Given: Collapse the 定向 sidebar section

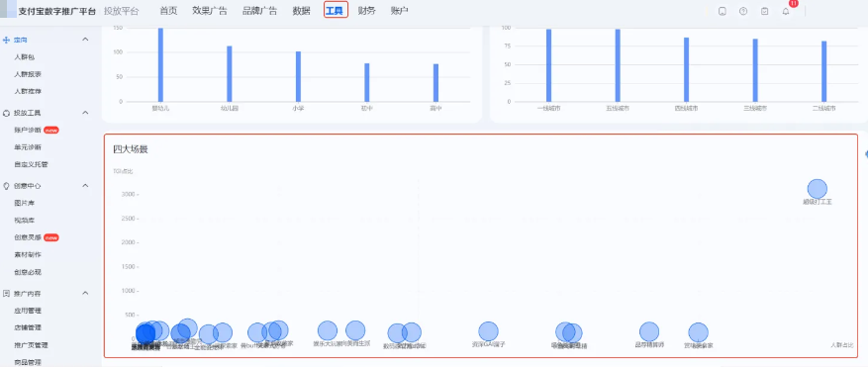Looking at the screenshot, I should pos(85,40).
